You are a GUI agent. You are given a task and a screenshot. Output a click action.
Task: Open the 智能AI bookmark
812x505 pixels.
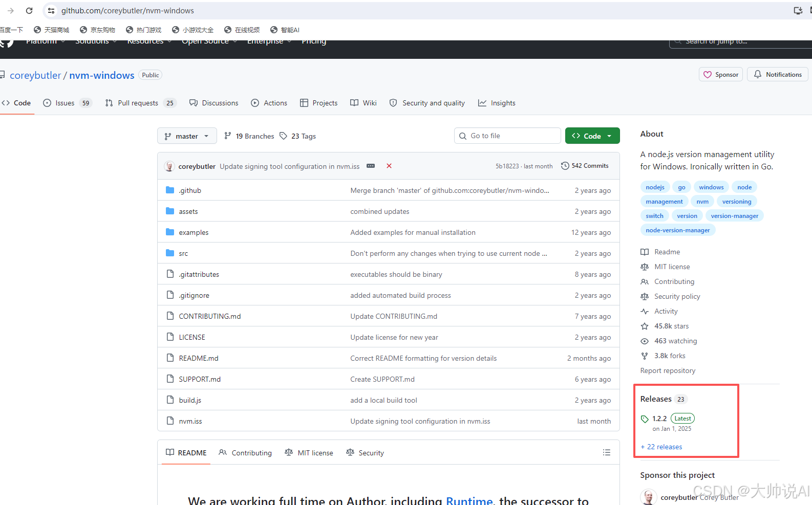tap(285, 30)
